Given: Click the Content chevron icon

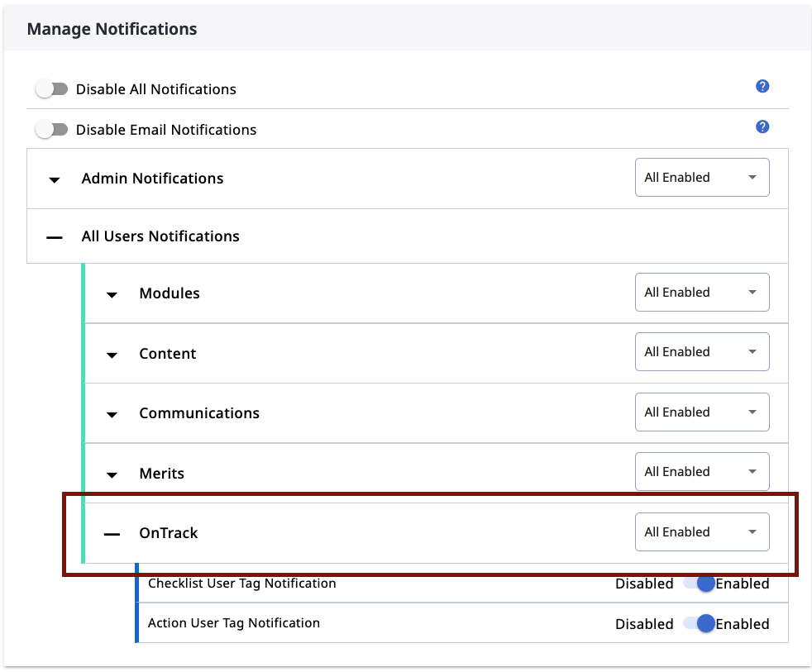Looking at the screenshot, I should tap(112, 355).
